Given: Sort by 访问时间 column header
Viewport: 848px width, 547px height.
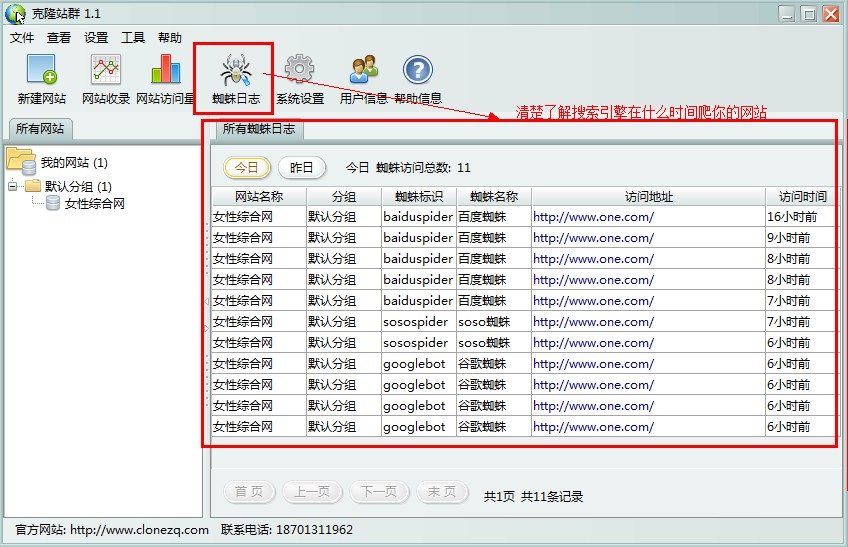Looking at the screenshot, I should point(802,196).
